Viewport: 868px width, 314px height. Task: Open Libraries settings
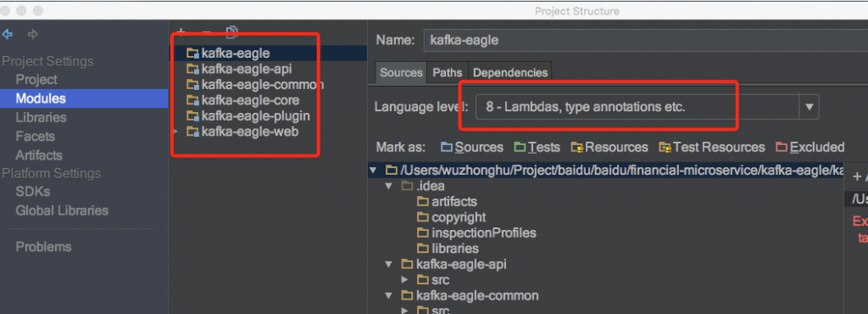pos(41,117)
